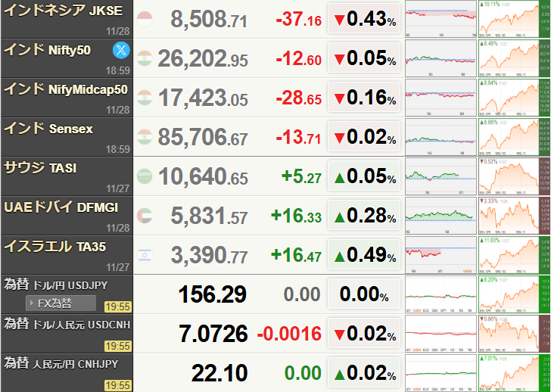Click the JKSE price 8,508.71
Viewport: 551px width, 392px height.
(x=209, y=20)
